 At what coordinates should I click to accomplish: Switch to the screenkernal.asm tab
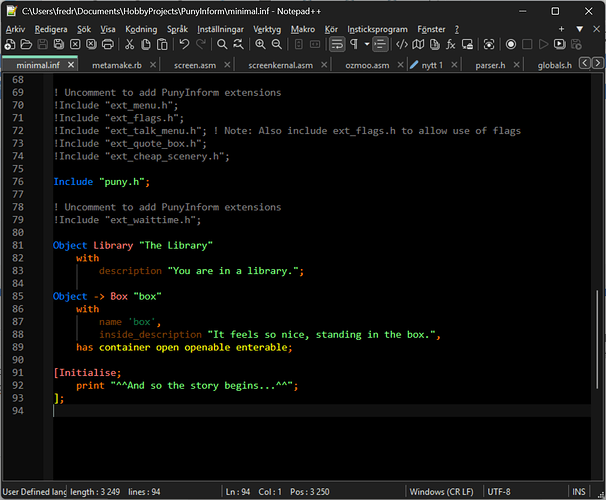[280, 65]
